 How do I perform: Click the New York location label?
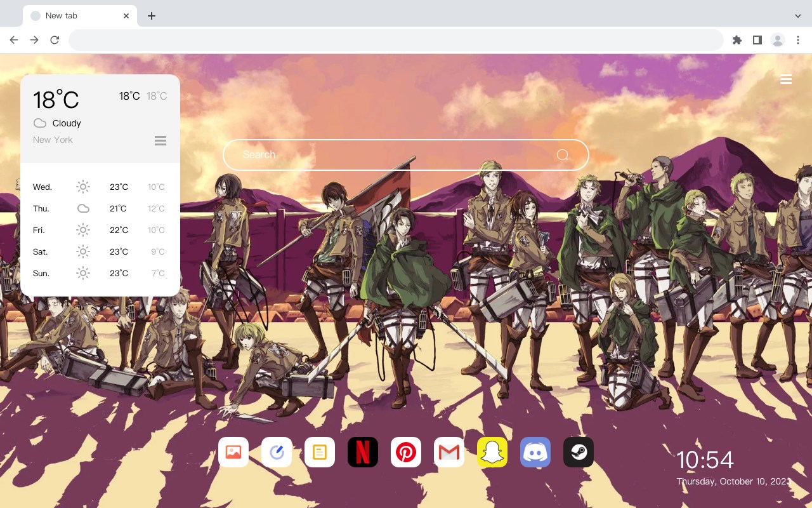pos(53,140)
